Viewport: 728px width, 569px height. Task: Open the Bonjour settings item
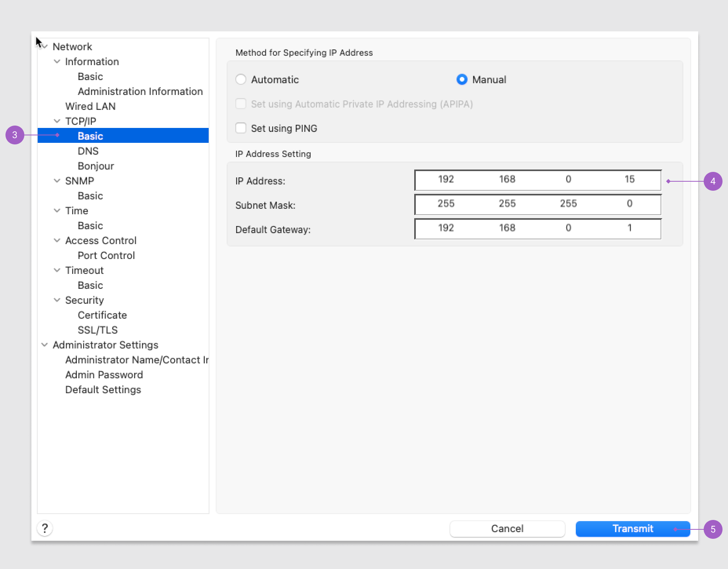[96, 166]
